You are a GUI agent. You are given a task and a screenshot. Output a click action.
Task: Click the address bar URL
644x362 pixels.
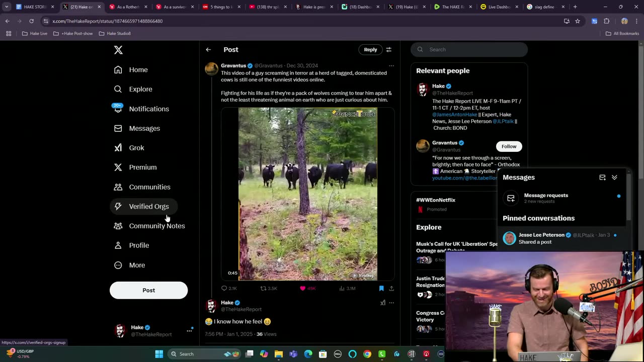107,21
